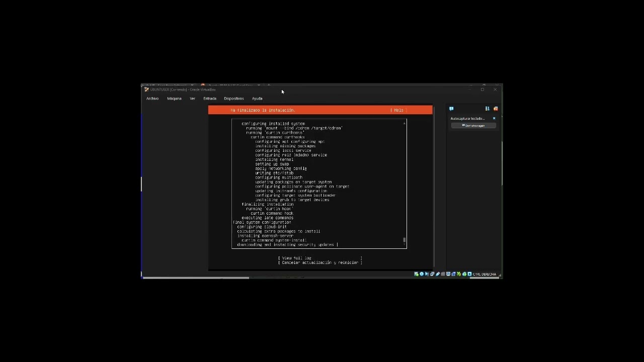This screenshot has height=362, width=644.
Task: Click log line 'installing grub to target devices'
Action: tap(292, 200)
